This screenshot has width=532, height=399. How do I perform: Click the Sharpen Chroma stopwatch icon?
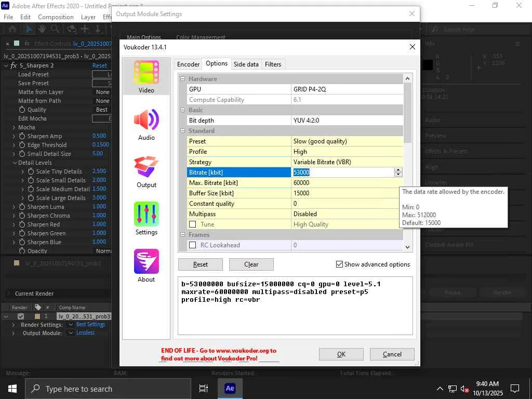22,216
